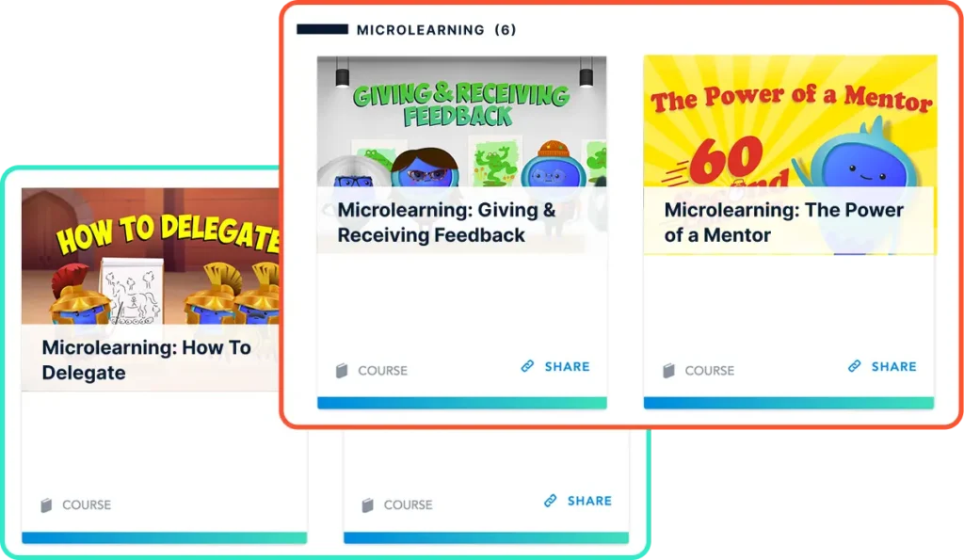
Task: Click the link icon on the bottom middle course card
Action: tap(550, 501)
